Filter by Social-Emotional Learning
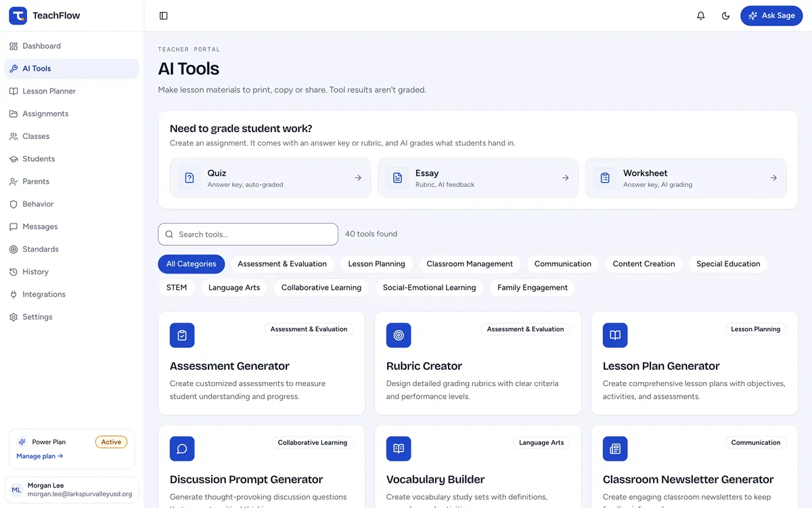Screen dimensions: 812x508 pos(430,288)
